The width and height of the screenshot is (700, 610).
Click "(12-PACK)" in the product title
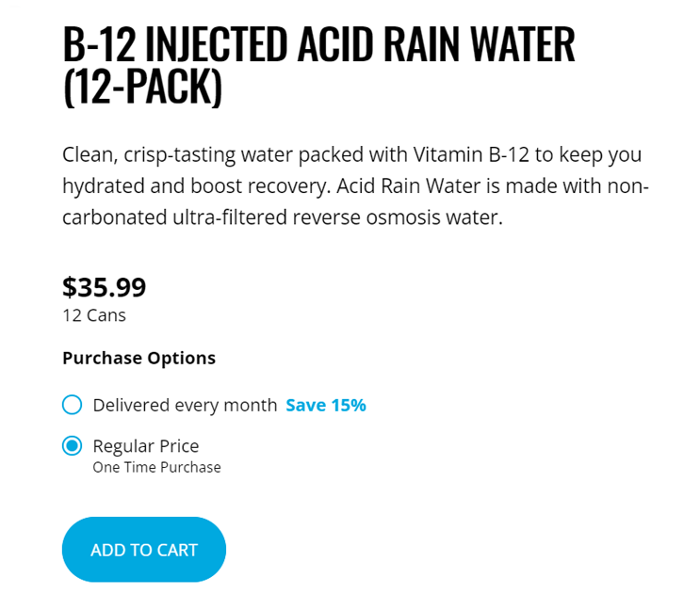[142, 88]
